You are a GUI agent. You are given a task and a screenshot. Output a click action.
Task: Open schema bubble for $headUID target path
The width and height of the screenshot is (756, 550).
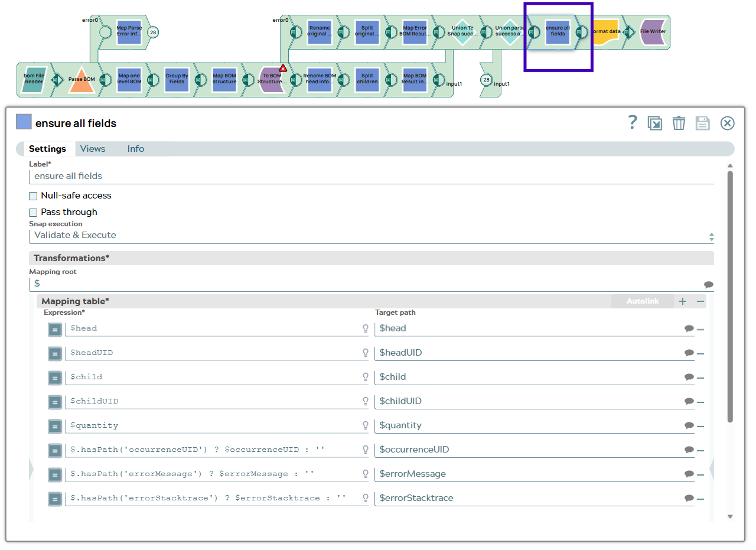click(689, 353)
